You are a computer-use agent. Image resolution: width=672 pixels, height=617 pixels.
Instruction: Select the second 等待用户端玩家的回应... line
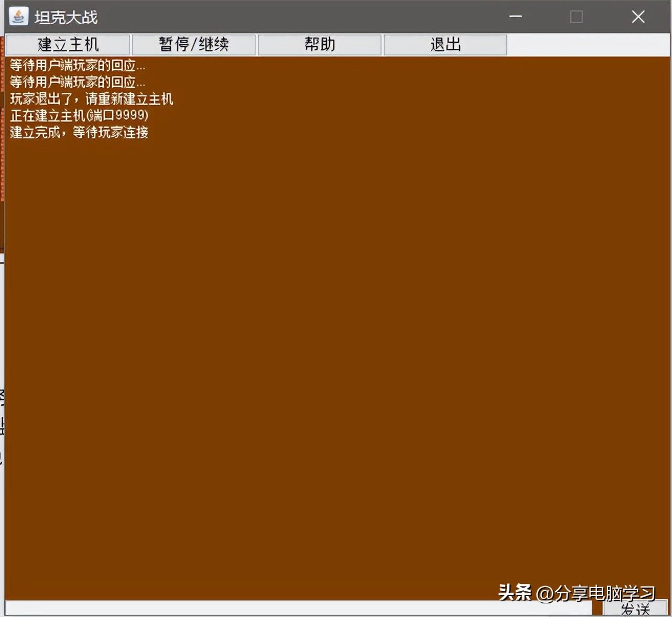(78, 82)
